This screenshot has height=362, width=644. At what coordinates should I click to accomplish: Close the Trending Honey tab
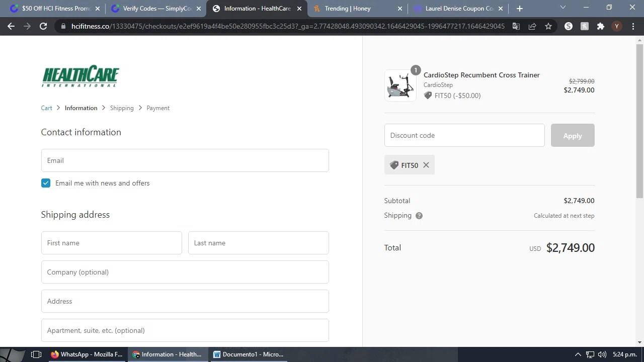(400, 9)
